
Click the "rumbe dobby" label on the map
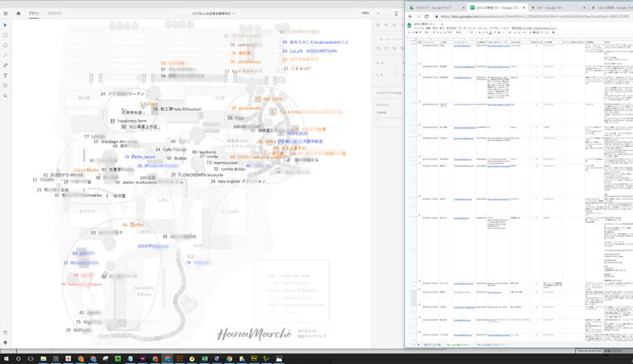click(233, 169)
